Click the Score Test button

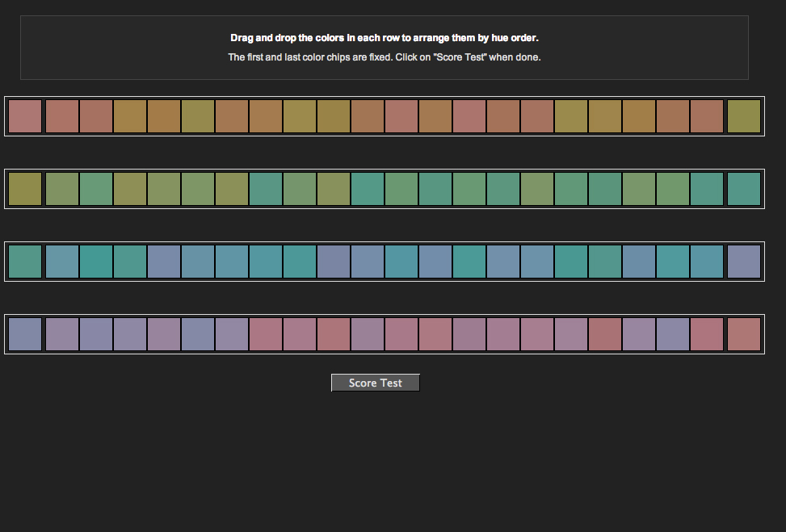375,382
